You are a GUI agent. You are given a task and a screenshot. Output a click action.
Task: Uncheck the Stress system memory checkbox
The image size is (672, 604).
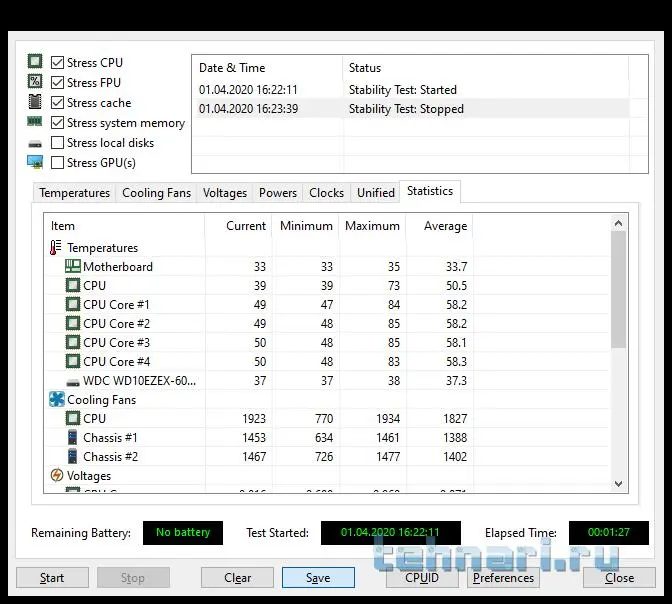(57, 123)
